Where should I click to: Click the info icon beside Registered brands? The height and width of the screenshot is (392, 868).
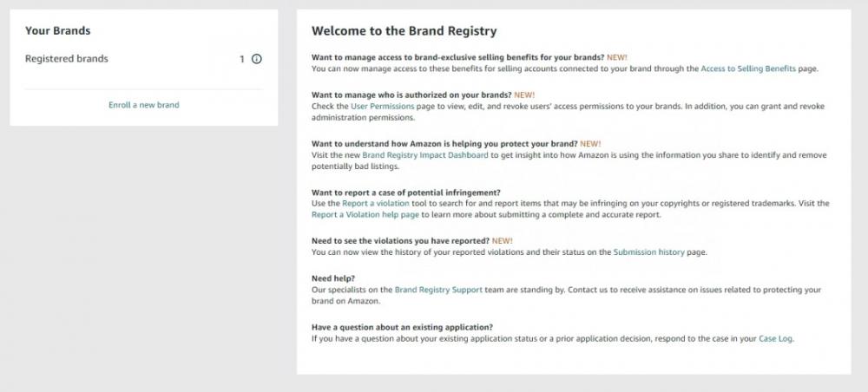[257, 59]
